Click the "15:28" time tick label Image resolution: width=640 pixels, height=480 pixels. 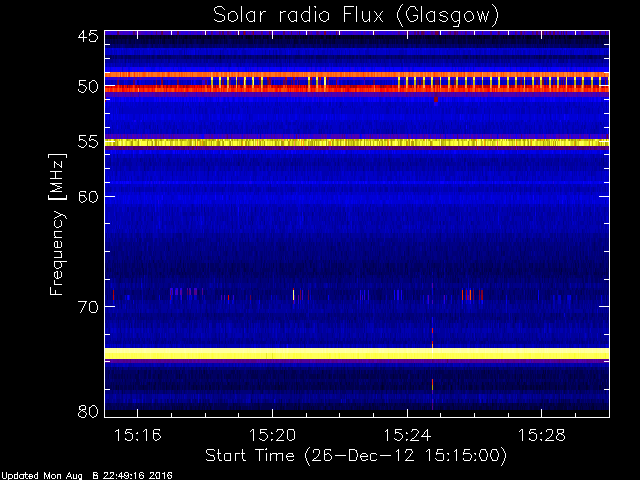(542, 435)
